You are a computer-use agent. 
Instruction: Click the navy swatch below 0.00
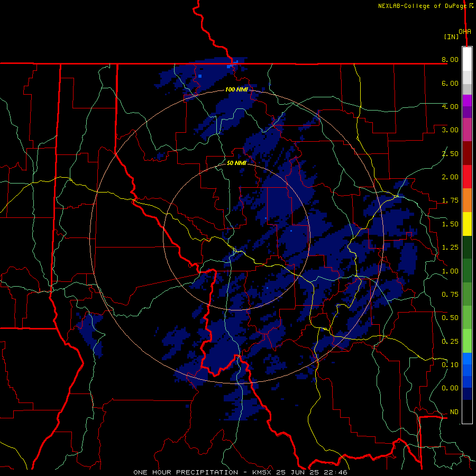pyautogui.click(x=467, y=393)
